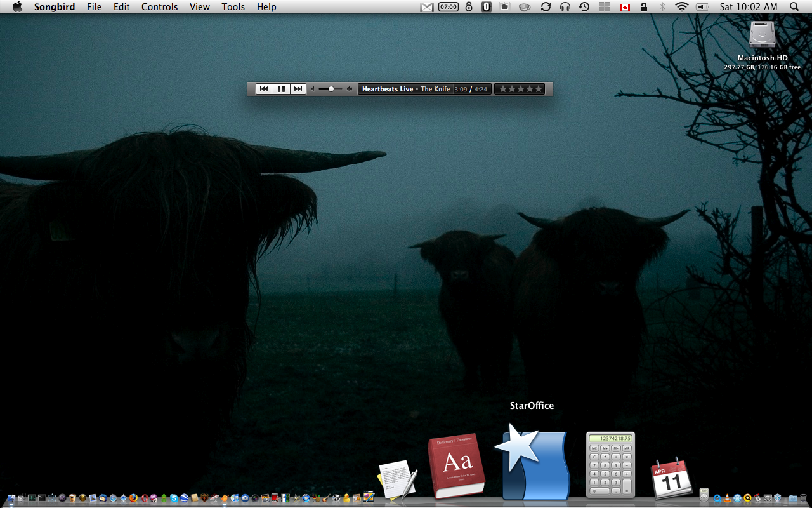Launch VLC cone icon in the Dock
812x508 pixels.
[727, 498]
